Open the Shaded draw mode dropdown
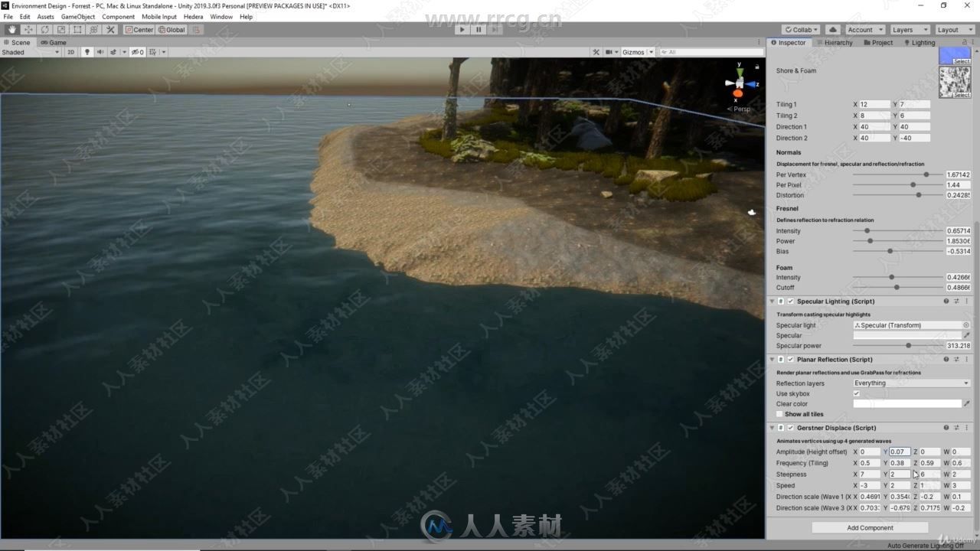The height and width of the screenshot is (551, 980). pos(31,52)
